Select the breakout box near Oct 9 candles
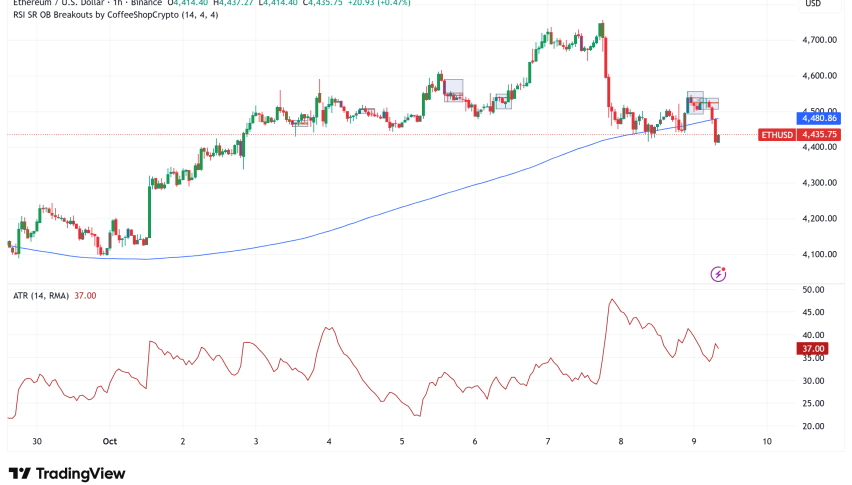The image size is (852, 485). click(x=695, y=99)
